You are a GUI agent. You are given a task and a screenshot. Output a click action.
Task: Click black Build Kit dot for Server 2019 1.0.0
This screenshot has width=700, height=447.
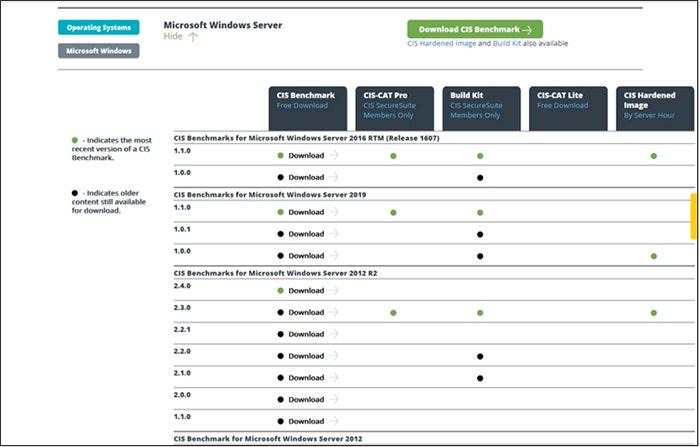(480, 256)
